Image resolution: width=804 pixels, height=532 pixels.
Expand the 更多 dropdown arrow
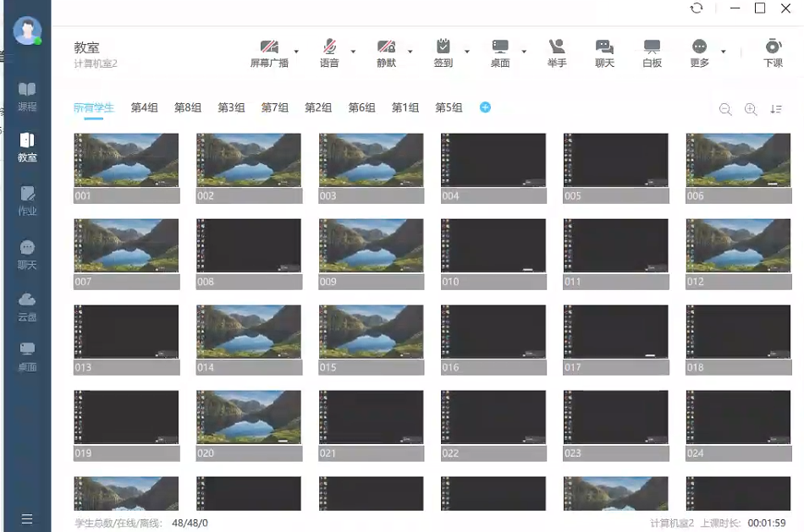(x=724, y=52)
